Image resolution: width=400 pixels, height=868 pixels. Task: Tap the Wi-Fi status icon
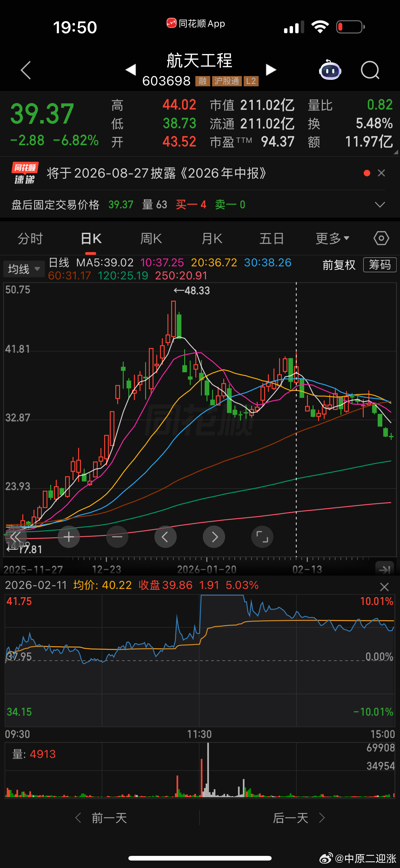coord(320,27)
